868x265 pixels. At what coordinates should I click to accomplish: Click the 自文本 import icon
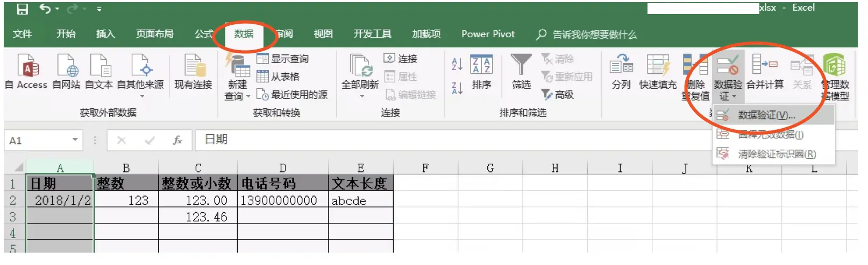click(99, 72)
